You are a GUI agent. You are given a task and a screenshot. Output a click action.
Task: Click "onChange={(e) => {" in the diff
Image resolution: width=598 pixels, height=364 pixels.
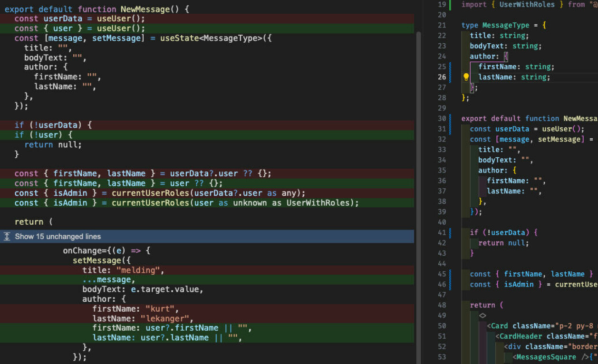tap(106, 250)
